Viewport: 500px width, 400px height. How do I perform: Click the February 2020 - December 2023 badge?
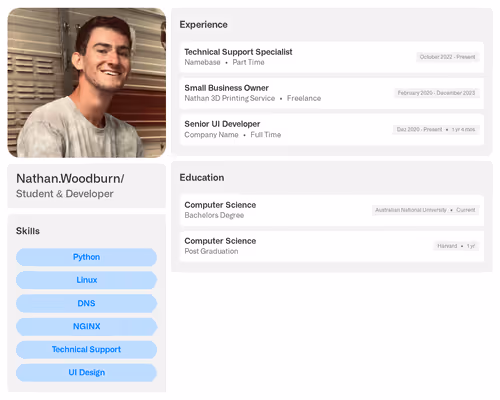(x=436, y=93)
